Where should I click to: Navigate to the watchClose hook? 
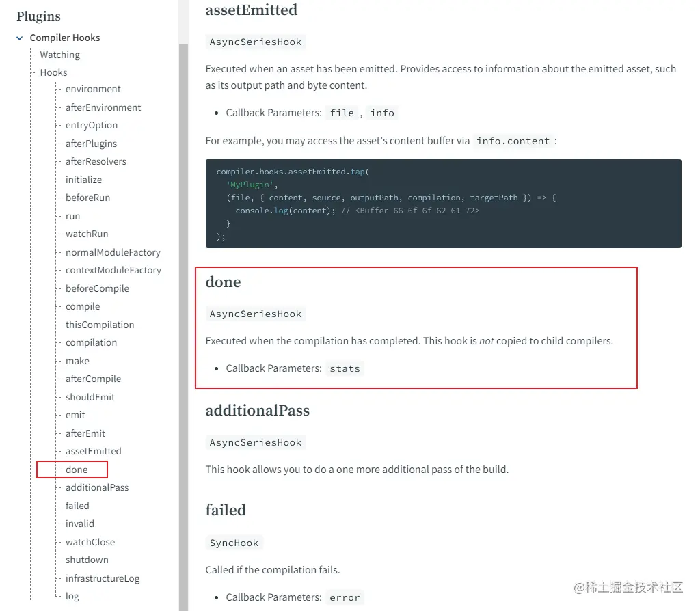coord(90,542)
